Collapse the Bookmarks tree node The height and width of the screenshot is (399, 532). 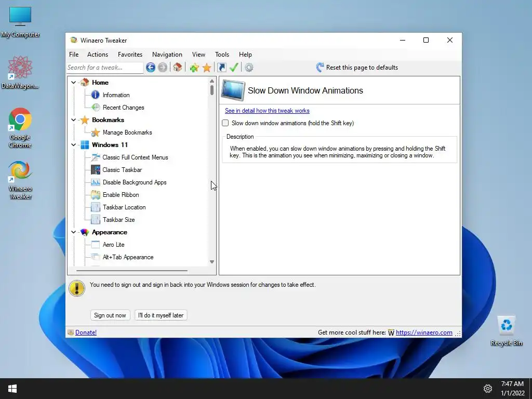(x=73, y=120)
